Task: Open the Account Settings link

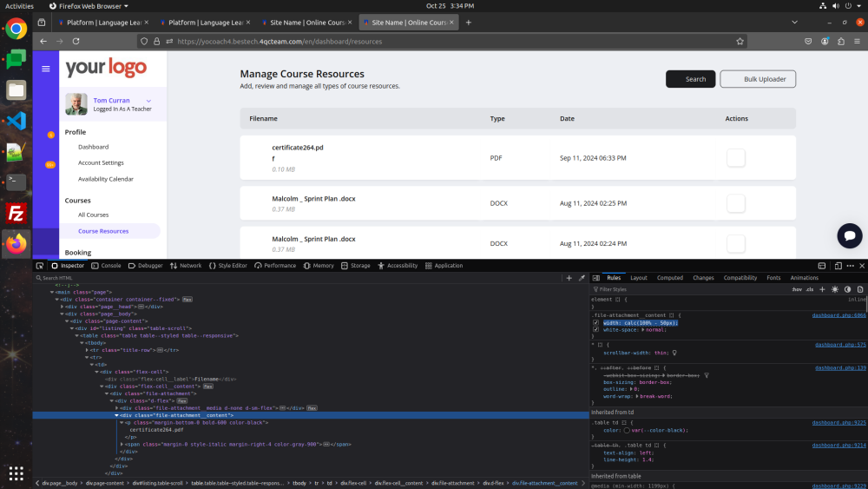Action: point(101,162)
